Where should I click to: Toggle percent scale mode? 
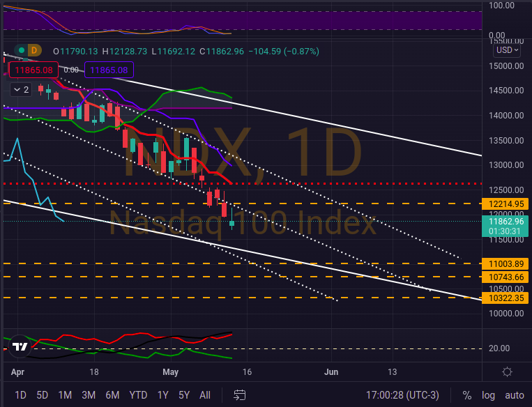467,395
